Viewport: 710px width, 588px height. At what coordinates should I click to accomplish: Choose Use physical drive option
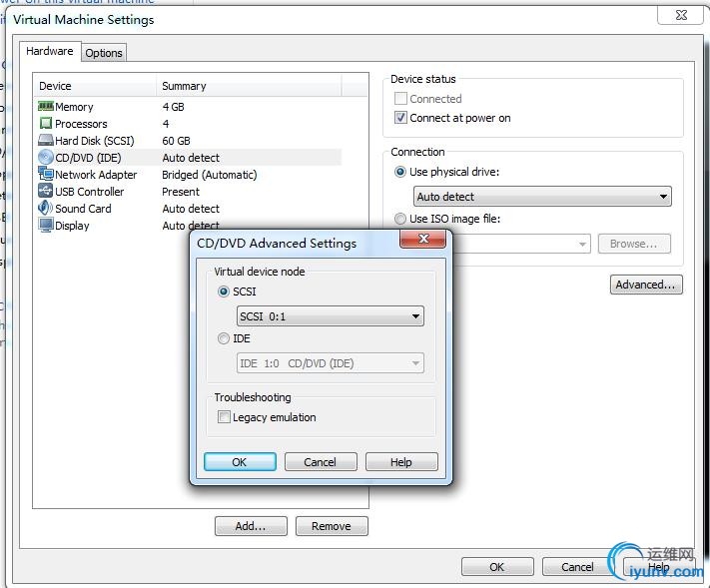tap(400, 172)
